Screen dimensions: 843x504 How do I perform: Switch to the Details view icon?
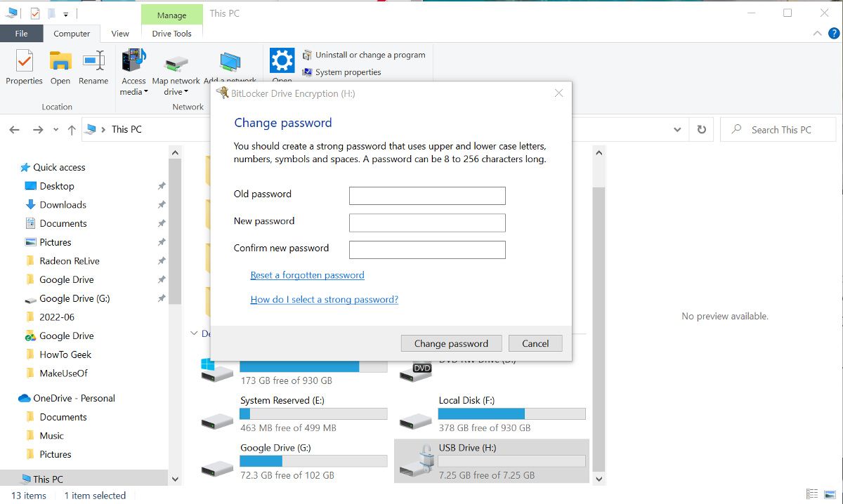812,495
